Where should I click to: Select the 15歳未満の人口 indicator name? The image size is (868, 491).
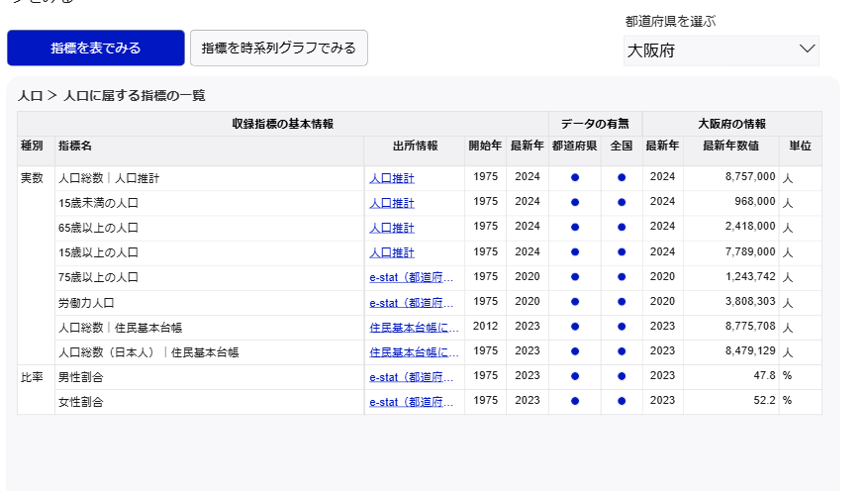pos(98,203)
